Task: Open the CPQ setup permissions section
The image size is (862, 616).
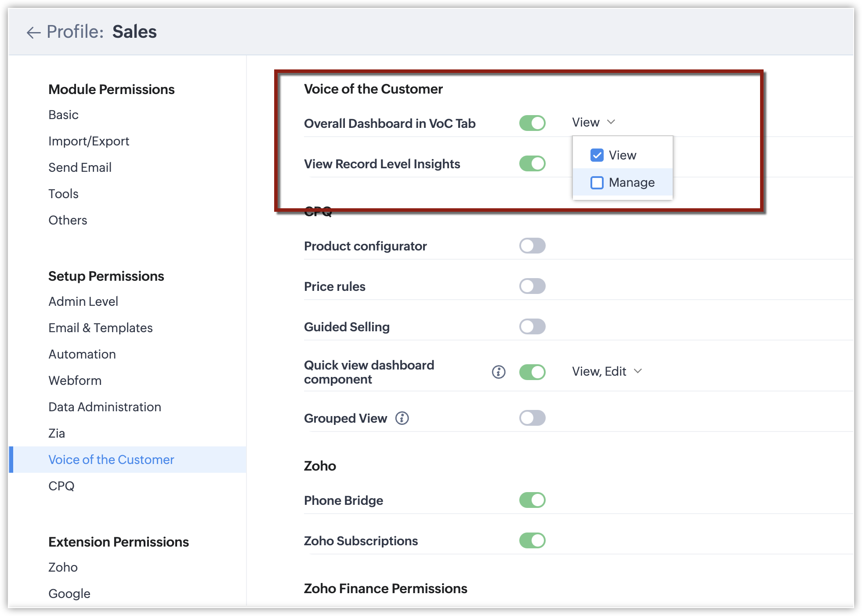Action: (x=62, y=486)
